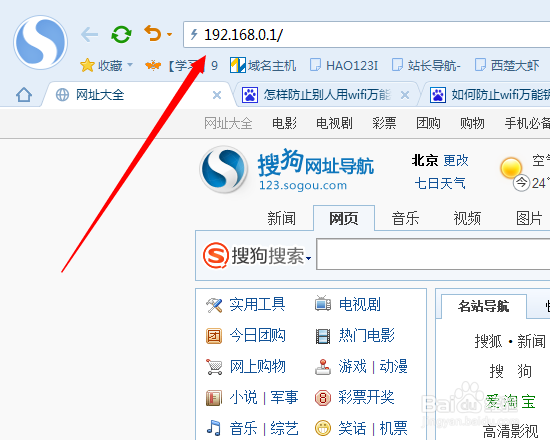This screenshot has height=440, width=550.
Task: Click the address bar showing 192.168.0.1/
Action: click(x=367, y=34)
